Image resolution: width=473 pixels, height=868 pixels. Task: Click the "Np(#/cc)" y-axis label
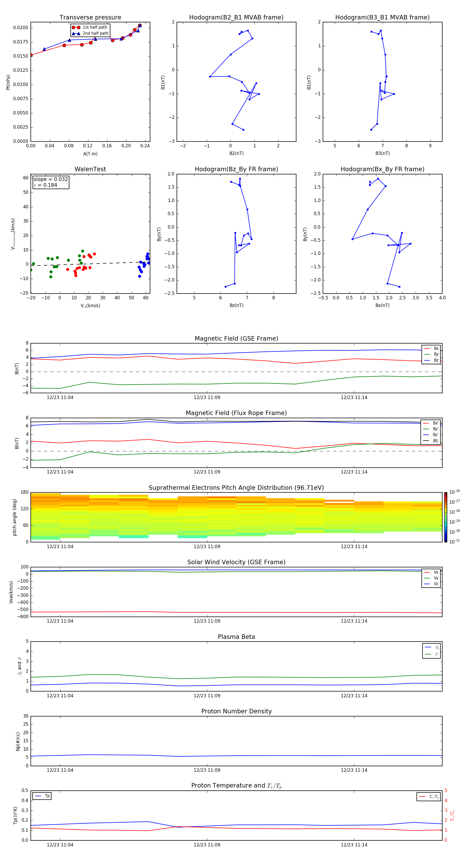point(18,741)
